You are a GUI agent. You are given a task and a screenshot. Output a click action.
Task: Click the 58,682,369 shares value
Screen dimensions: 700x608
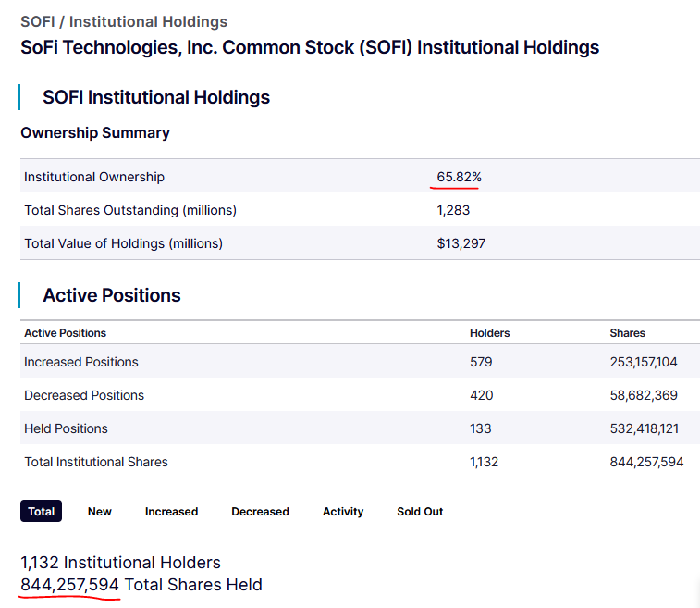pos(644,395)
